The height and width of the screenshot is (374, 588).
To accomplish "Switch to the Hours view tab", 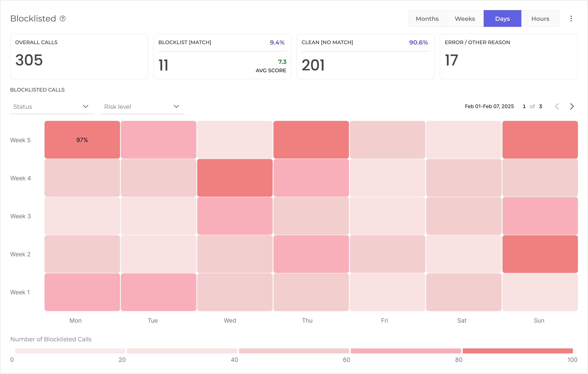I will tap(540, 18).
